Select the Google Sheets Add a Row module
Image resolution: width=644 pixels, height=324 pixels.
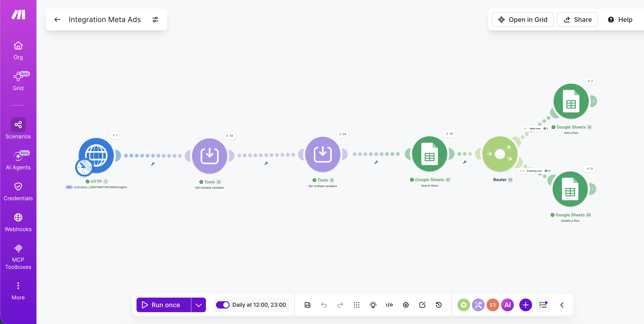(x=571, y=101)
